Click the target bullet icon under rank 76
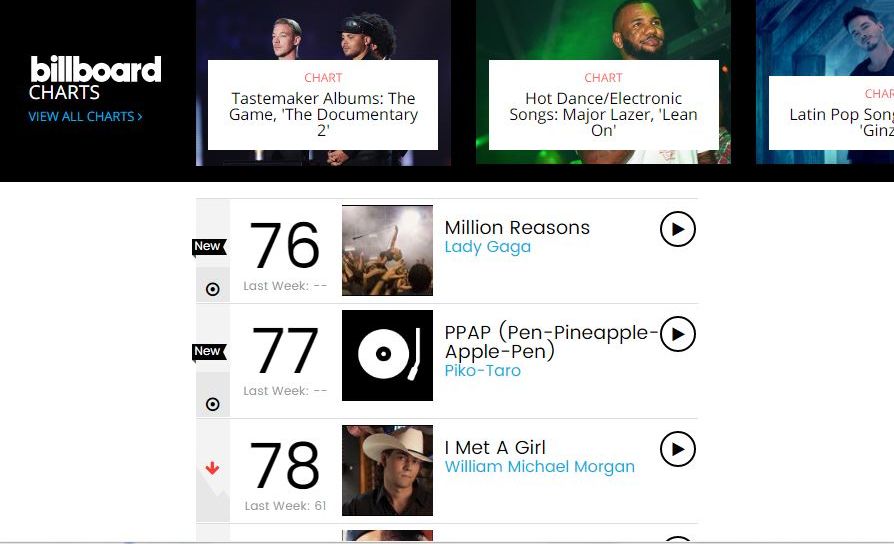The width and height of the screenshot is (894, 544). 212,289
